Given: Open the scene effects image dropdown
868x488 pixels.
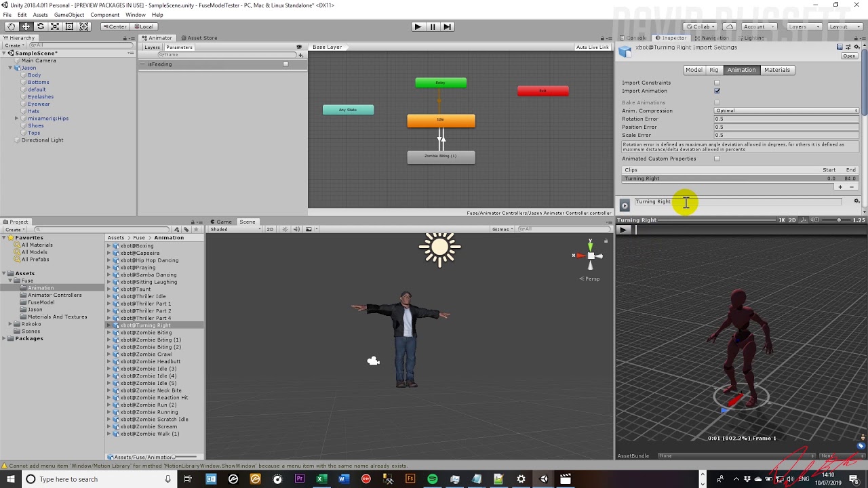Looking at the screenshot, I should pos(310,229).
